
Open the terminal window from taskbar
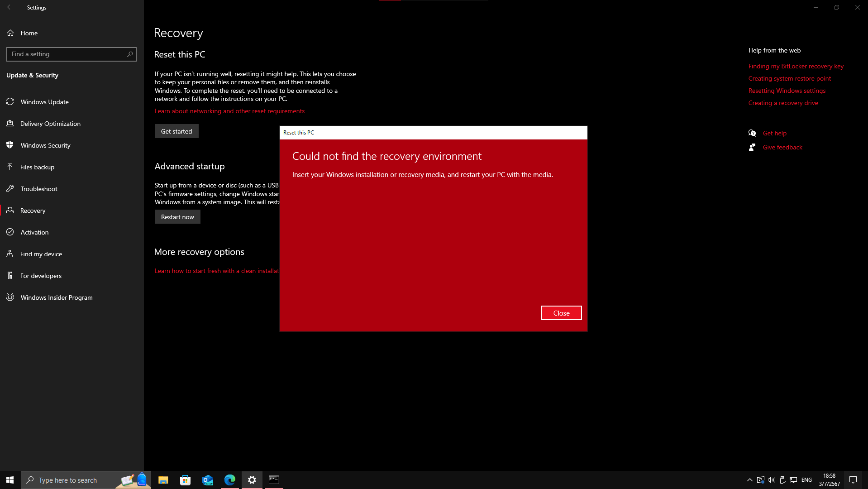[274, 480]
